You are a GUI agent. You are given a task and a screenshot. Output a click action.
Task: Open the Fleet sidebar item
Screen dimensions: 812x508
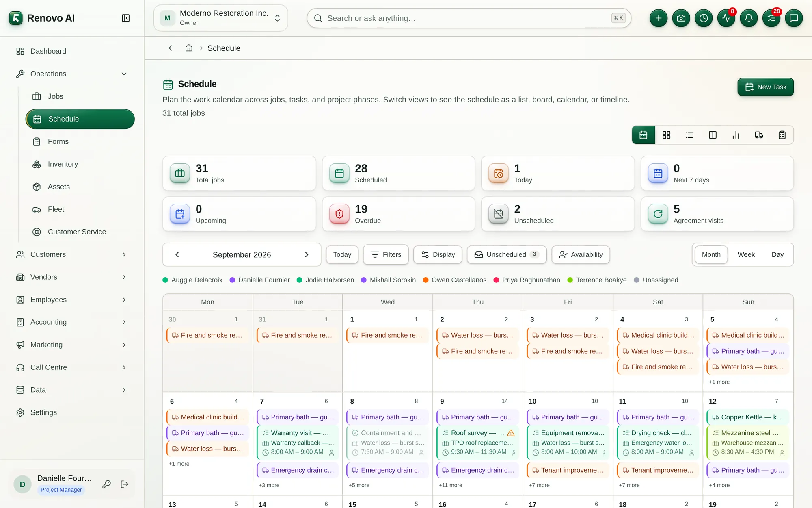point(80,209)
